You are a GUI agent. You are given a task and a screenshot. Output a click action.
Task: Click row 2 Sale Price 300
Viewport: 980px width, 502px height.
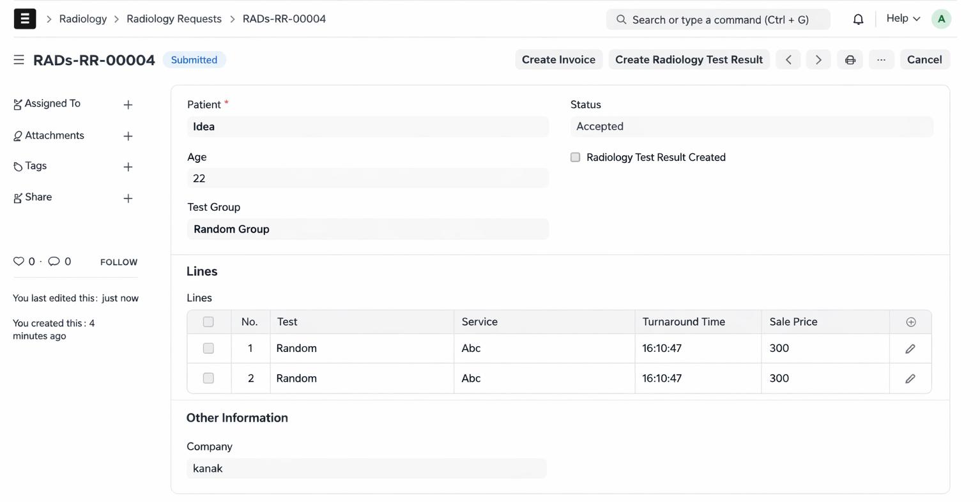(825, 378)
